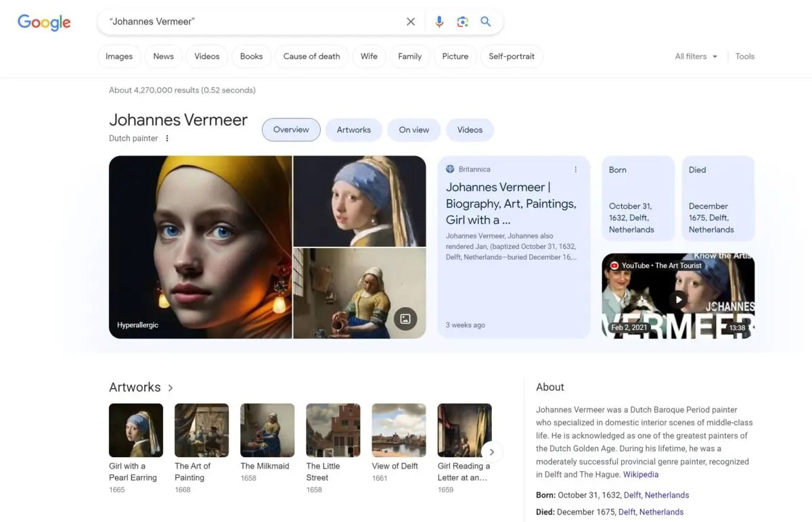This screenshot has height=522, width=812.
Task: Click the Tools button
Action: pos(744,56)
